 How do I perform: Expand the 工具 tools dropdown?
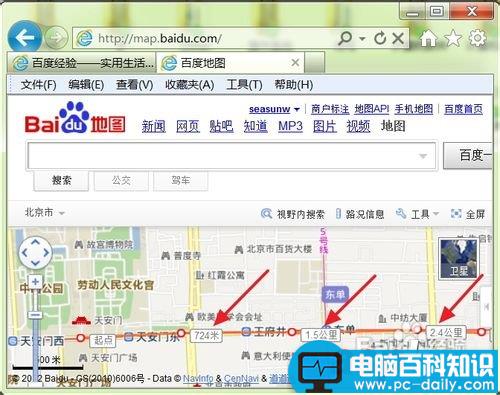pos(417,214)
